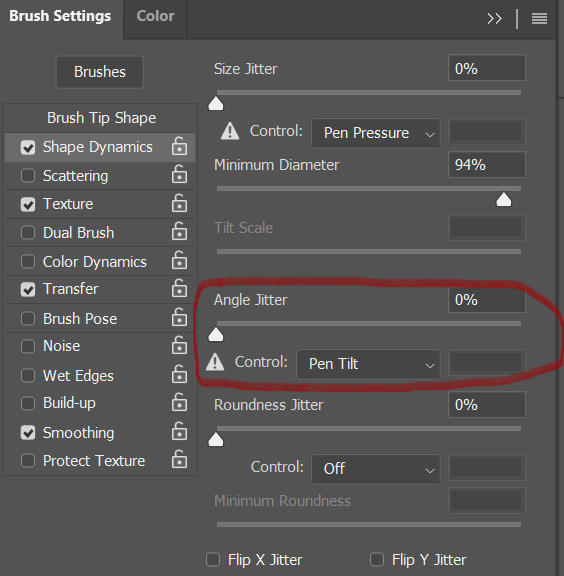Click warning triangle beside Pen Tilt control
The image size is (564, 576).
pos(215,362)
